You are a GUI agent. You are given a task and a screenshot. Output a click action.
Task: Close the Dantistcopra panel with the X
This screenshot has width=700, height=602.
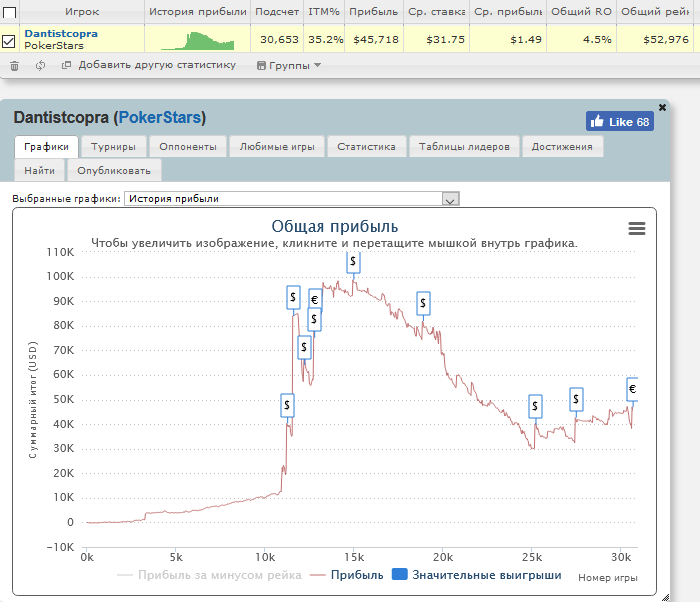pyautogui.click(x=662, y=107)
